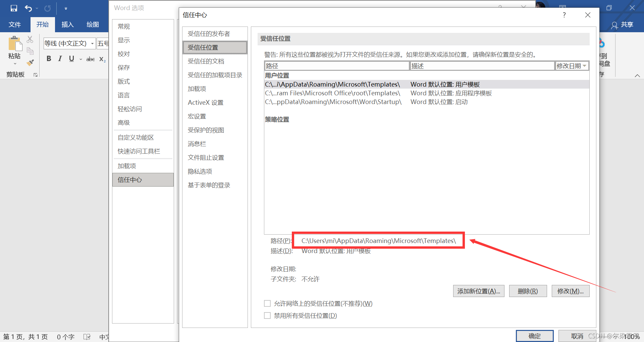Open Customize Quick Access Toolbar arrow
The image size is (644, 342).
click(x=66, y=8)
